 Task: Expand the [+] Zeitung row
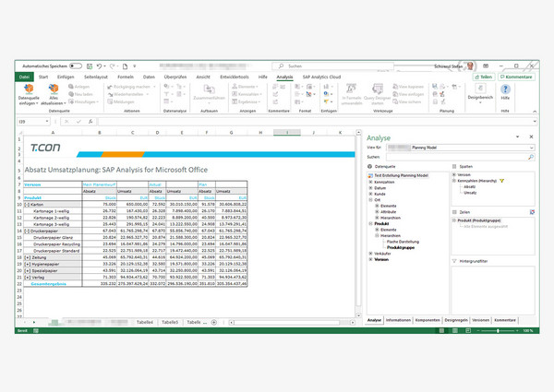tap(27, 257)
